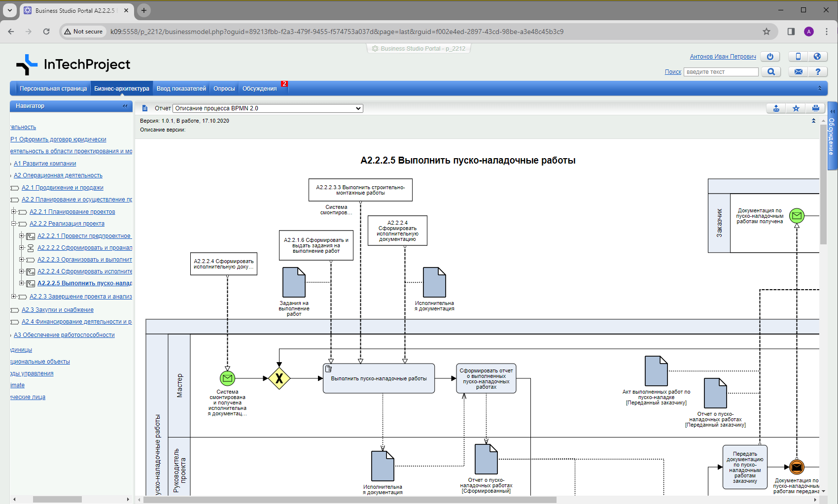Image resolution: width=838 pixels, height=504 pixels.
Task: Add page to favorites with star icon
Action: [796, 108]
